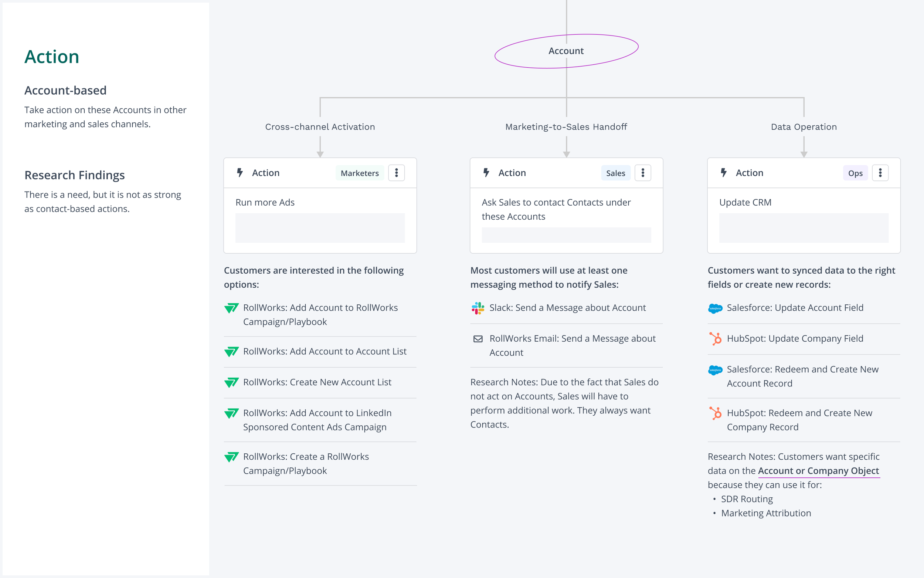The width and height of the screenshot is (924, 578).
Task: Click RollWorks: Create a RollWorks Campaign/Playbook text
Action: (x=306, y=464)
